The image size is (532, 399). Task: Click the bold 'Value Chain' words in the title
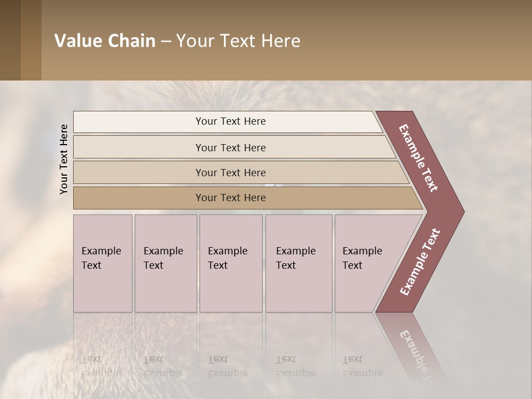(105, 40)
